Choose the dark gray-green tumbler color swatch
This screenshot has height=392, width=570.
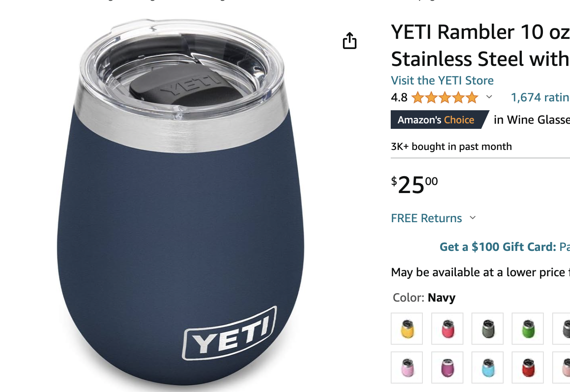tap(488, 329)
